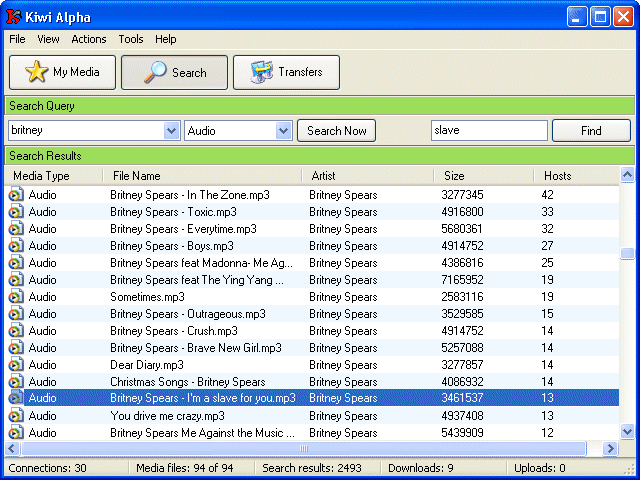Click the audio icon beside I'm a slave for you.mp3

[x=16, y=398]
